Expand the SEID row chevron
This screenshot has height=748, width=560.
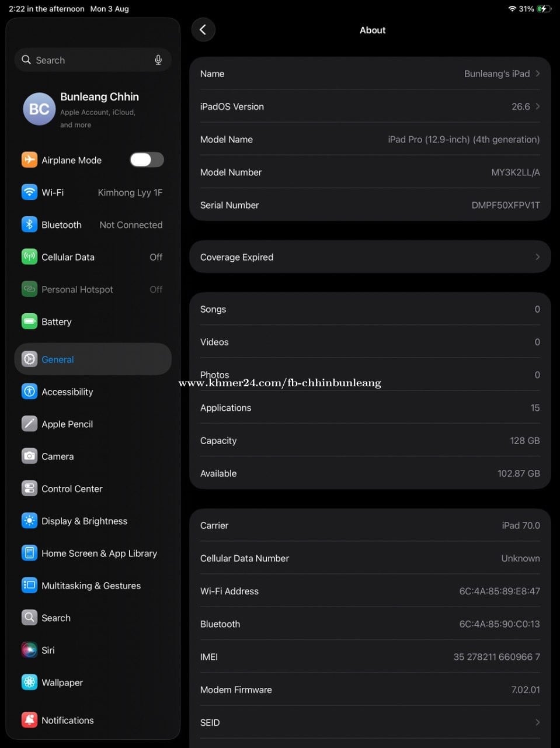(537, 722)
